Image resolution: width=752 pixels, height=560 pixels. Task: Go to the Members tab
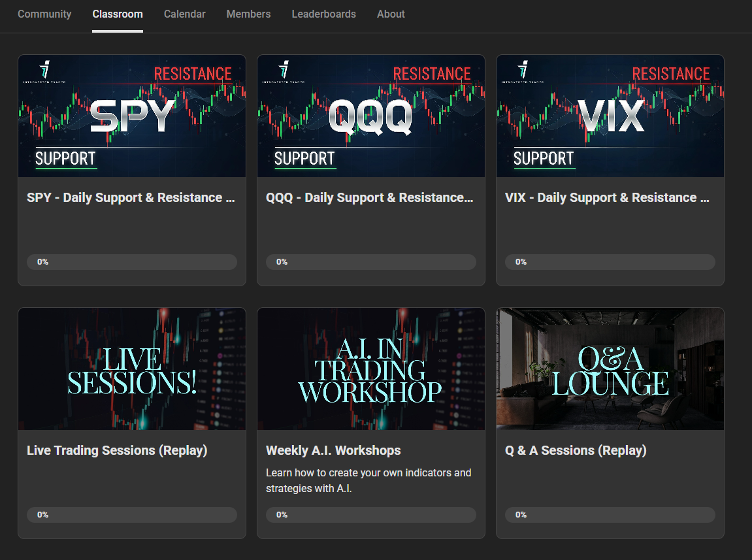pyautogui.click(x=248, y=14)
